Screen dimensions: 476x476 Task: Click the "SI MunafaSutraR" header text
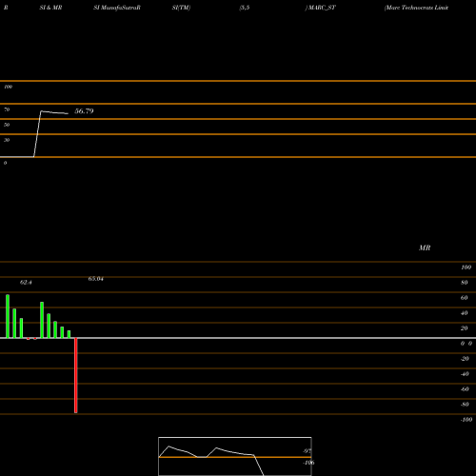117,8
